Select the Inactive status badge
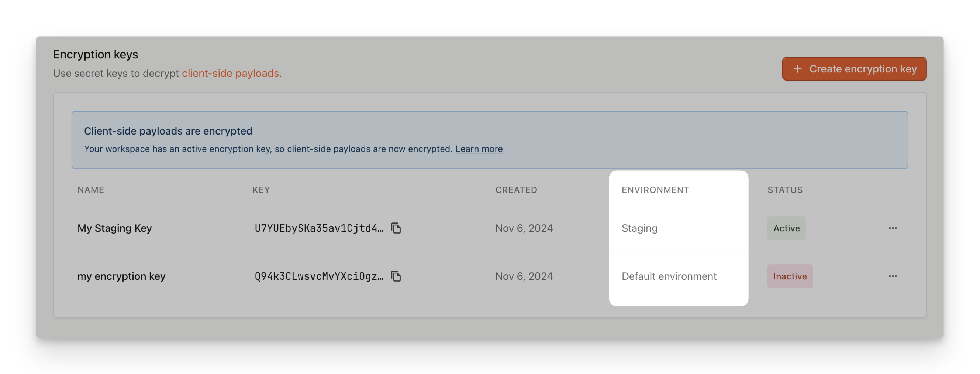The image size is (980, 374). click(x=790, y=276)
